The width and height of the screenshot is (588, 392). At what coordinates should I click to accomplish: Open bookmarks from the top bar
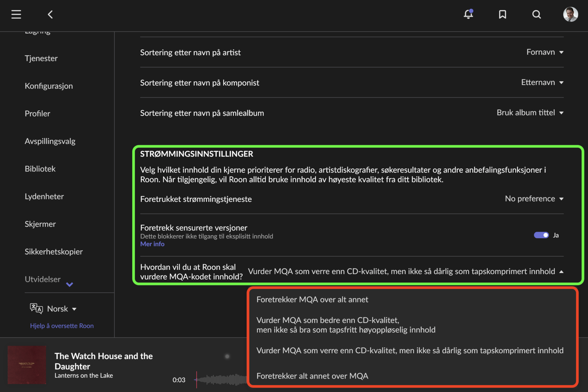(x=503, y=15)
